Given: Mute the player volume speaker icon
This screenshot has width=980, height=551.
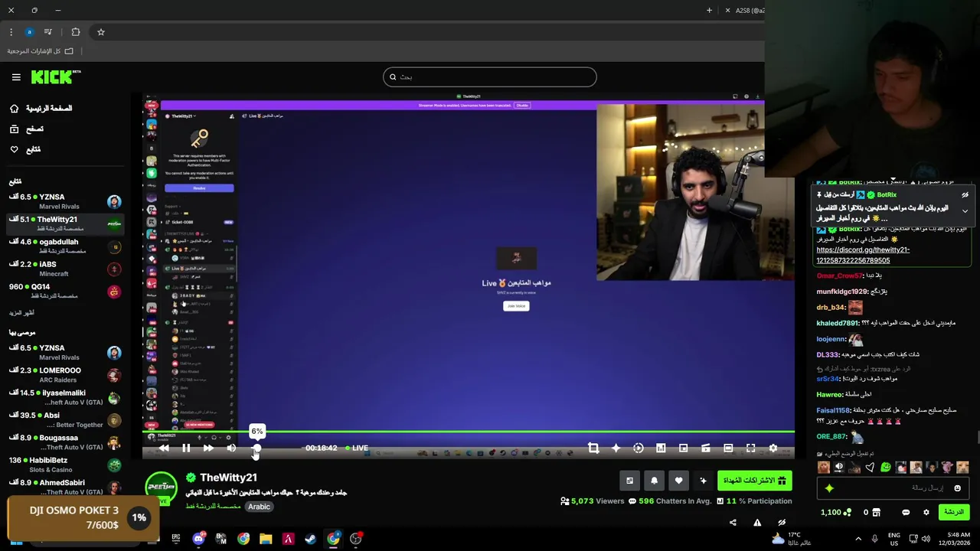Looking at the screenshot, I should pos(231,448).
